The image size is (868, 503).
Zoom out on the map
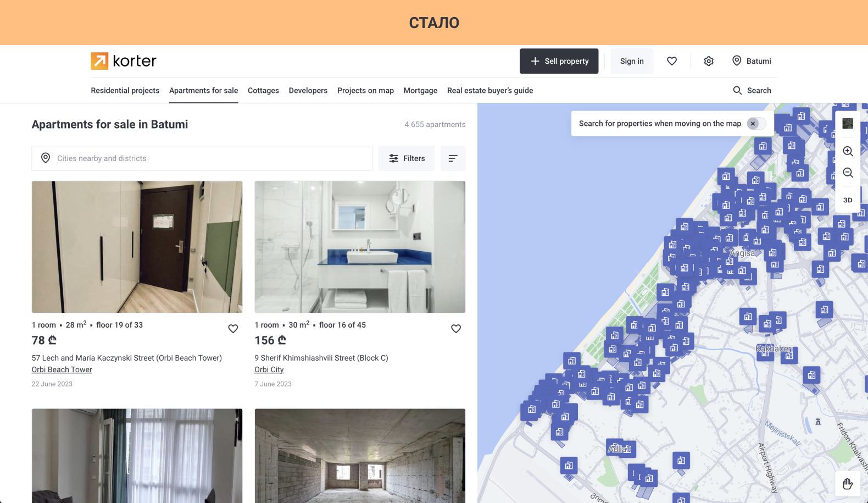click(x=848, y=173)
